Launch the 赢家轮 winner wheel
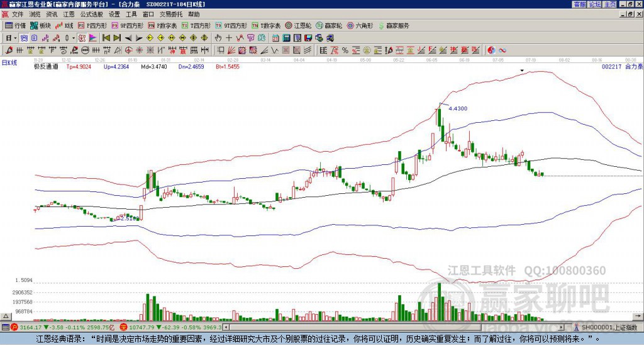The height and width of the screenshot is (345, 644). click(329, 25)
